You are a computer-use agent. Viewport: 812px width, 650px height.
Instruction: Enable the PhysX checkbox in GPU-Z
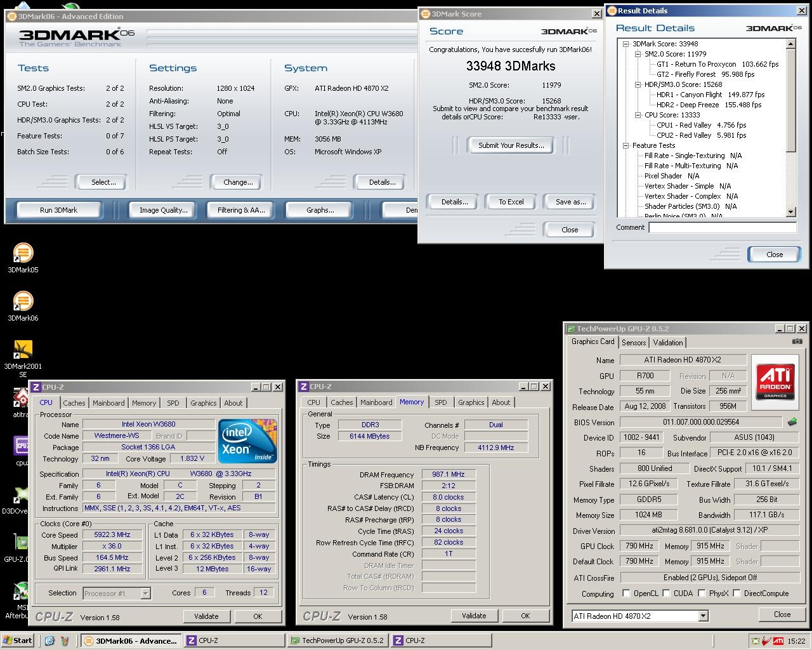[702, 594]
